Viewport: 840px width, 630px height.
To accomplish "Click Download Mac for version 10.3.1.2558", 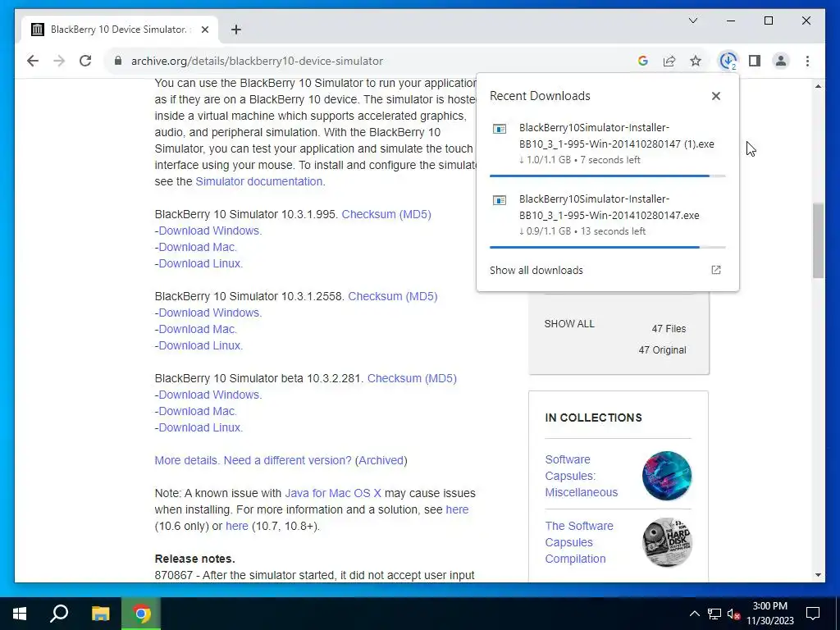I will 197,330.
